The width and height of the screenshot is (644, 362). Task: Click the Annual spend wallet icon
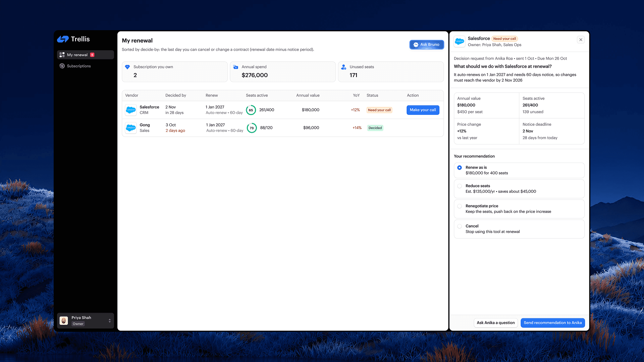pos(235,67)
